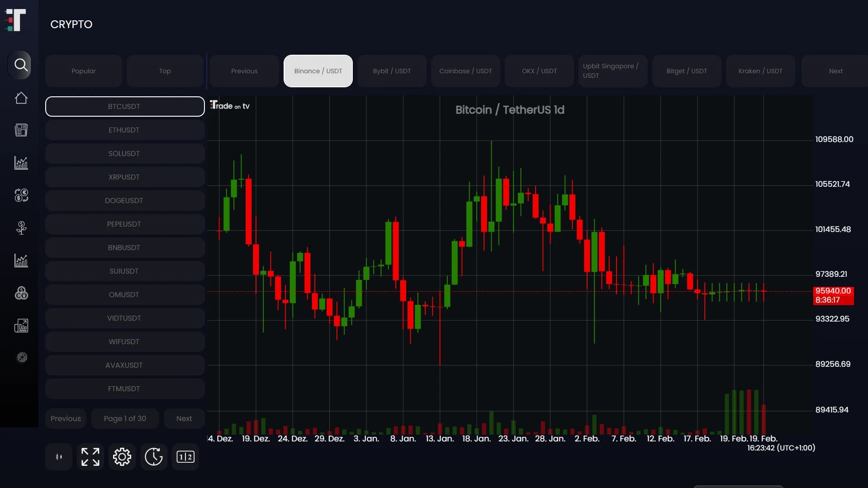
Task: Select ETHUSDT from the pair list
Action: 124,130
